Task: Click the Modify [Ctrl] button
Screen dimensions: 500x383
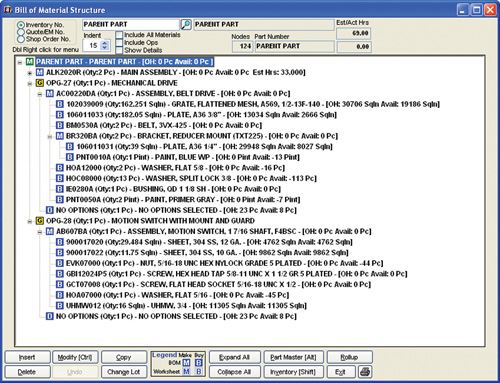Action: click(x=75, y=357)
